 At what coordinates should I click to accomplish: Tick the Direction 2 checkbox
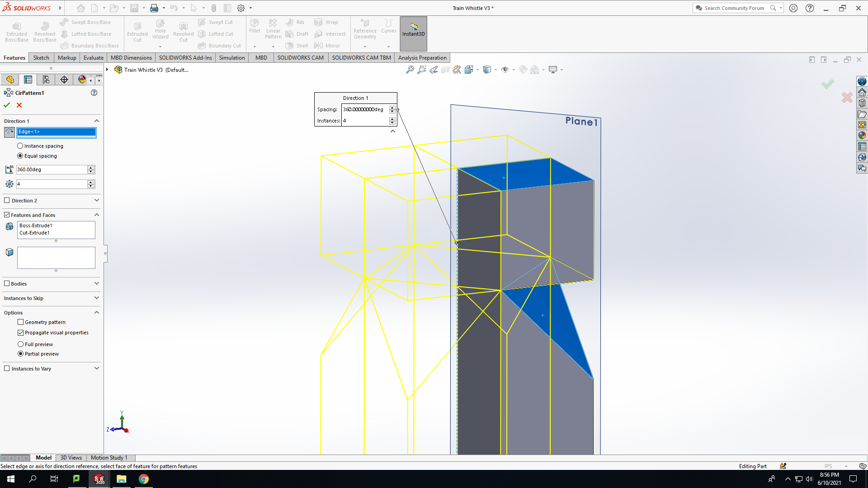point(7,200)
